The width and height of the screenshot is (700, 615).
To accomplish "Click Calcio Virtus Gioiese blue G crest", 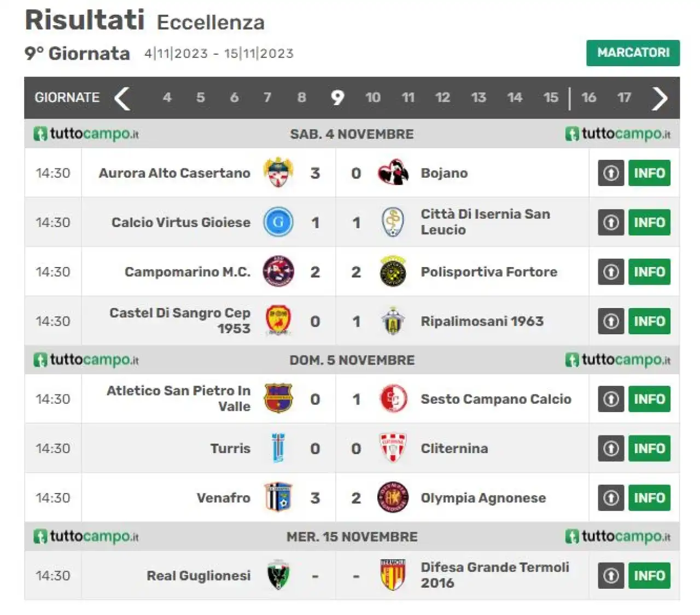I will pos(278,222).
